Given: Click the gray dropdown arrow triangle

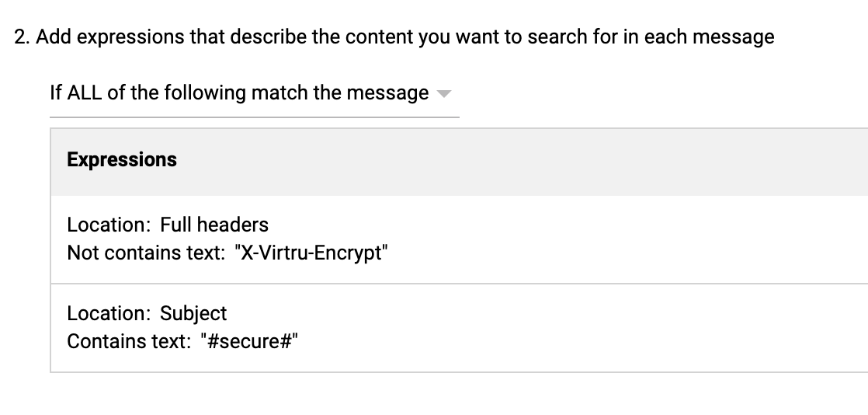Looking at the screenshot, I should (x=443, y=94).
